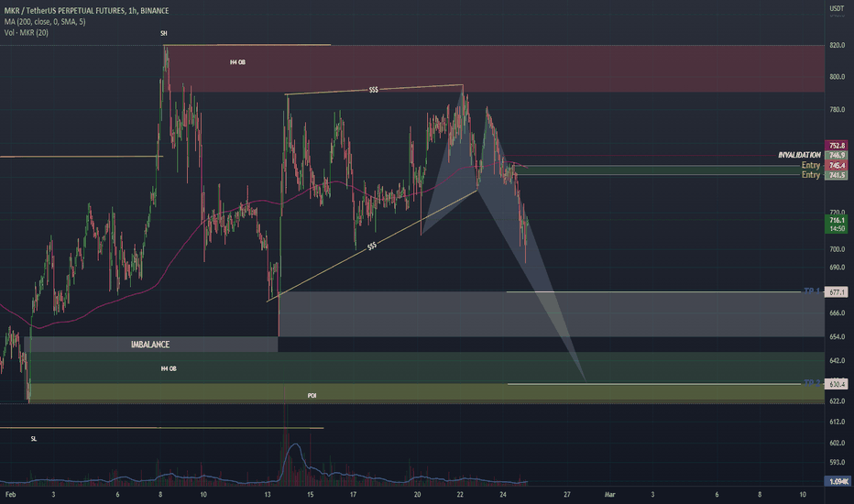Select the Entry label at 741.5
The image size is (854, 504).
coord(810,175)
